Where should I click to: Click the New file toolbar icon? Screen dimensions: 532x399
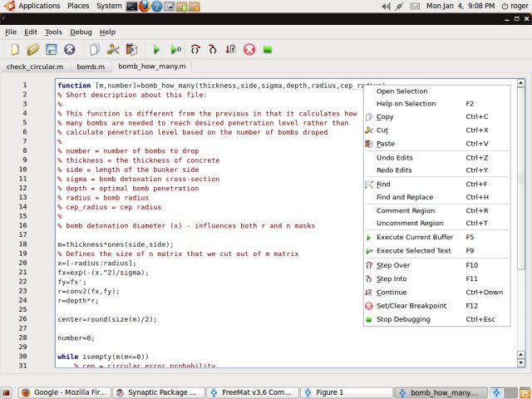pos(13,50)
